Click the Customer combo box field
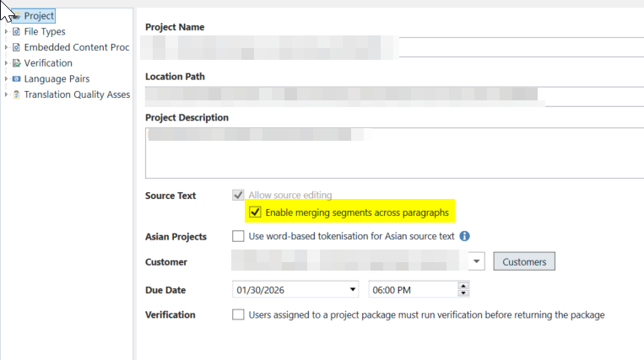The height and width of the screenshot is (360, 644). pos(358,261)
